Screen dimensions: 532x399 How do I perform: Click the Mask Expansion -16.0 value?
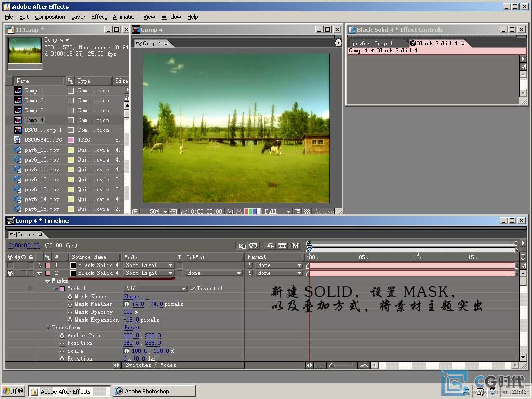131,320
